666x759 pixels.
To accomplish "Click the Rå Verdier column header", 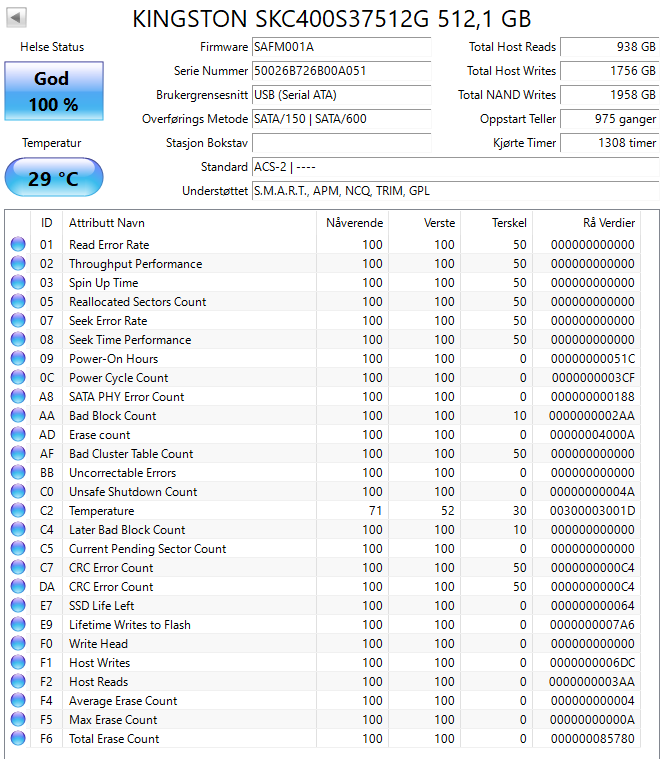I will (x=587, y=223).
